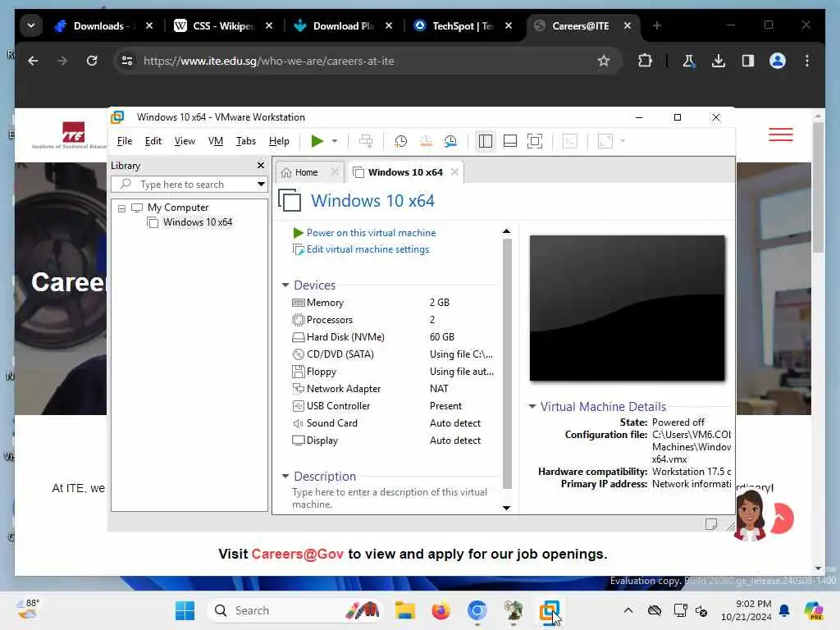Viewport: 840px width, 630px height.
Task: Select the Memory device row
Action: (x=393, y=303)
